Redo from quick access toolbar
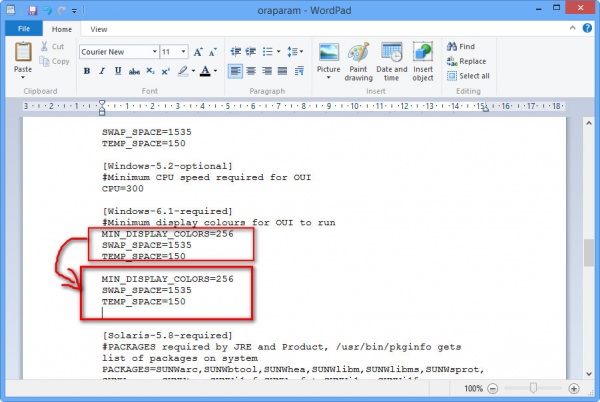This screenshot has height=402, width=600. (x=61, y=10)
